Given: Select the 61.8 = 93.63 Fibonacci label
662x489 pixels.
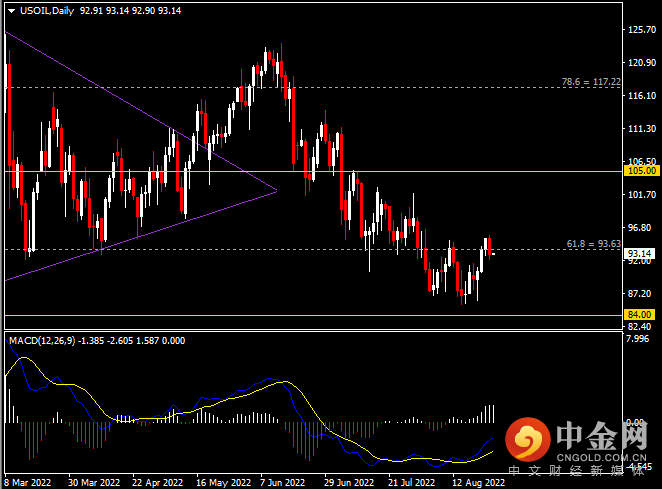Looking at the screenshot, I should 594,244.
